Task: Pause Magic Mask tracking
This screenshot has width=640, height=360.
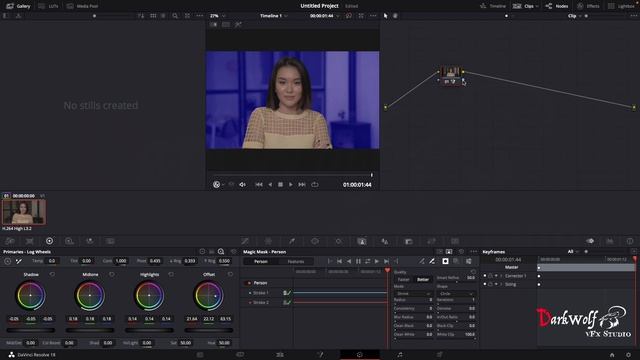Action: tap(358, 261)
